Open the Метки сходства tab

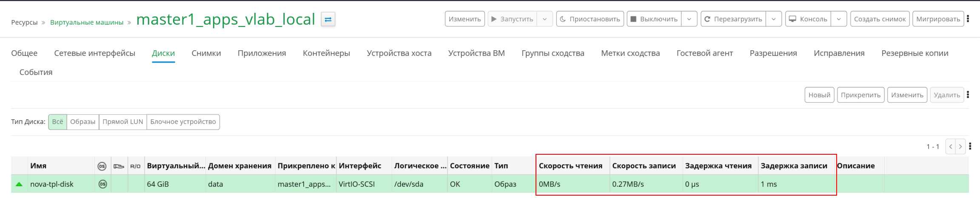[x=630, y=53]
